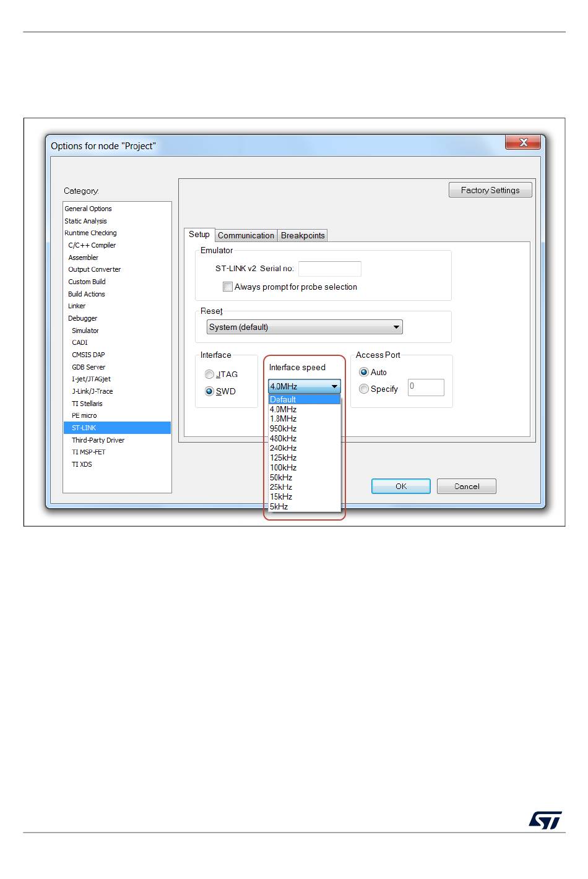Screen dimensions: 588x879
Task: Enable Always prompt for probe selection
Action: [228, 287]
